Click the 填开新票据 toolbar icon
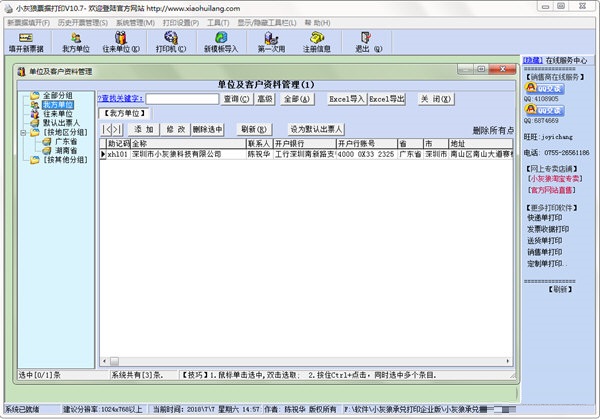The width and height of the screenshot is (600, 419). (26, 42)
